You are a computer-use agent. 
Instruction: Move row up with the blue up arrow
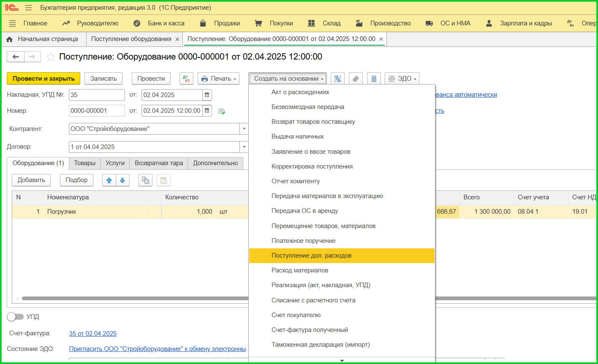[x=109, y=180]
